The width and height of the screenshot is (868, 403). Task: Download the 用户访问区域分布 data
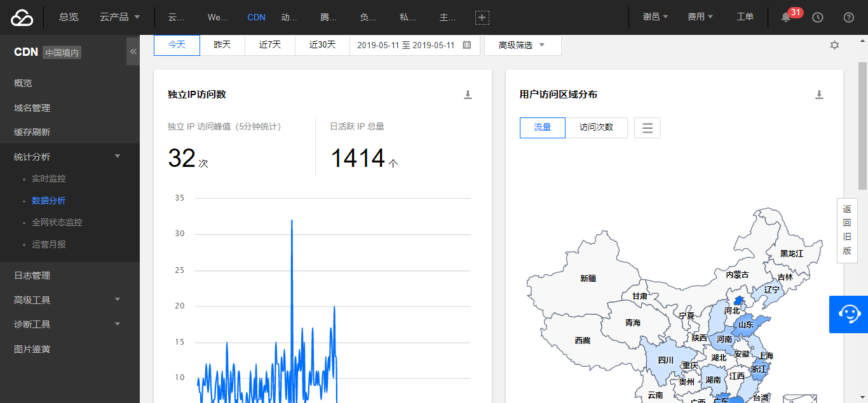click(819, 95)
